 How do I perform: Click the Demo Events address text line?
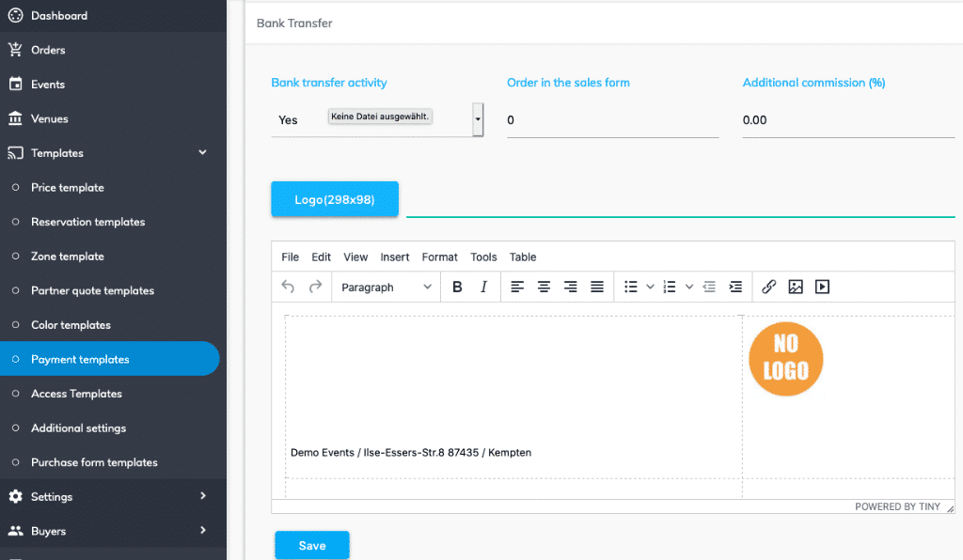click(411, 453)
